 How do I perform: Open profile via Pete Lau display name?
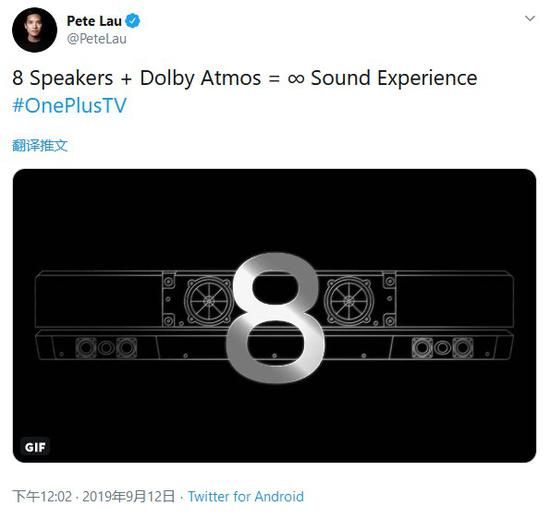pos(94,21)
